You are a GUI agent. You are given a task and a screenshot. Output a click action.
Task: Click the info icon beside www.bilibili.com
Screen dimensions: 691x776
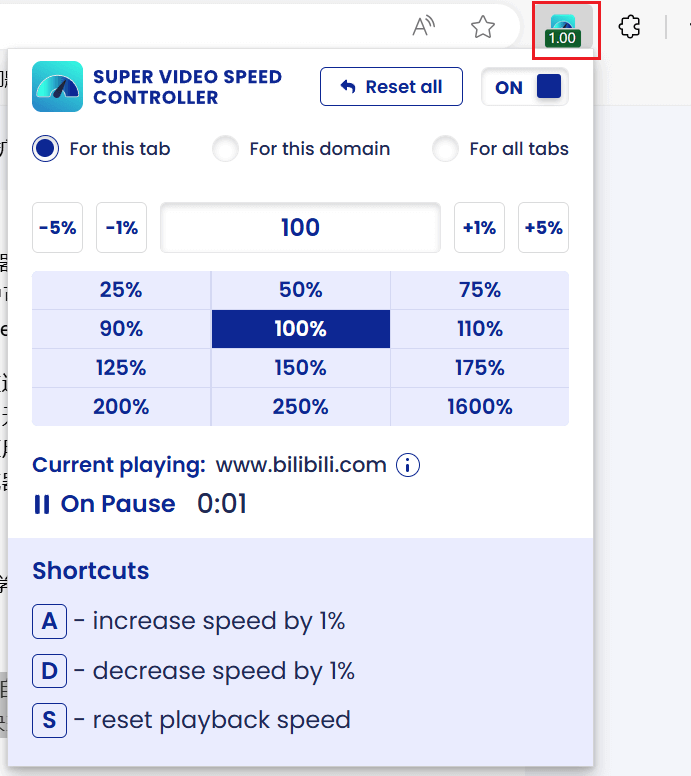[x=408, y=465]
